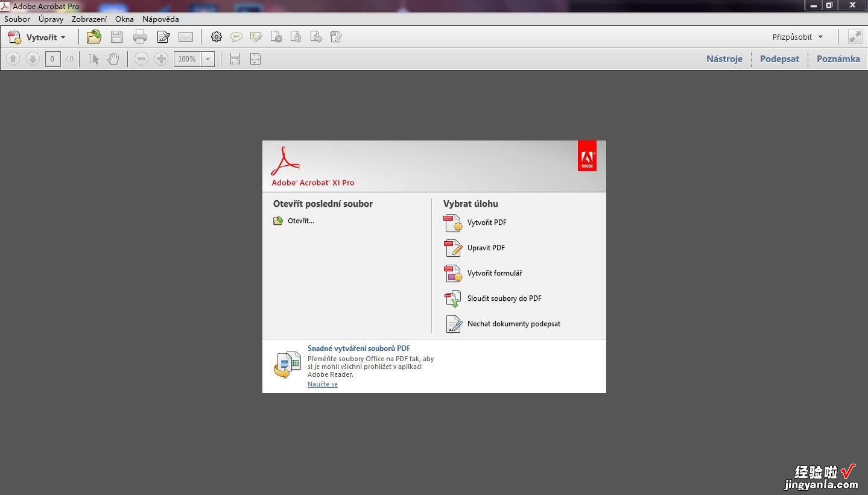Click Sloučit soubory do PDF task
Screen dimensions: 868x495
tap(504, 298)
